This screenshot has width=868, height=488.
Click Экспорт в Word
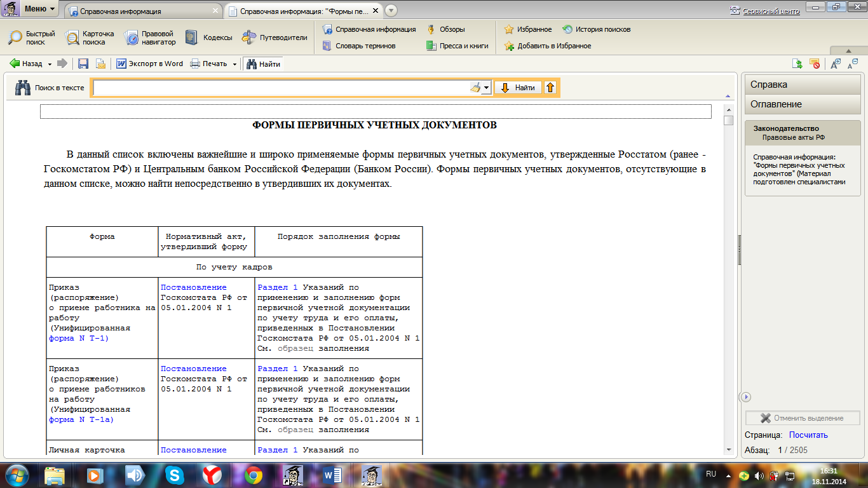point(149,64)
